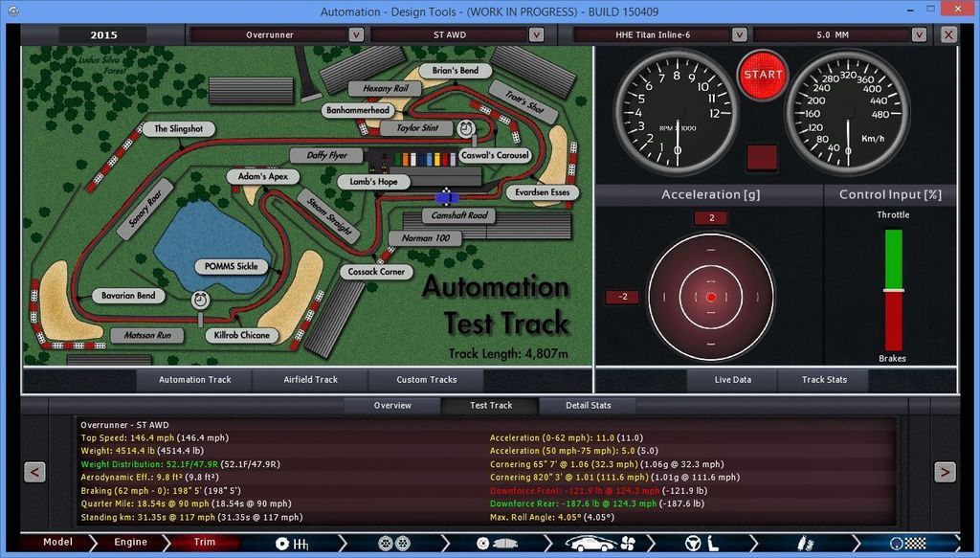This screenshot has width=980, height=558.
Task: Click the "Taylor Stint" track label
Action: (x=417, y=128)
